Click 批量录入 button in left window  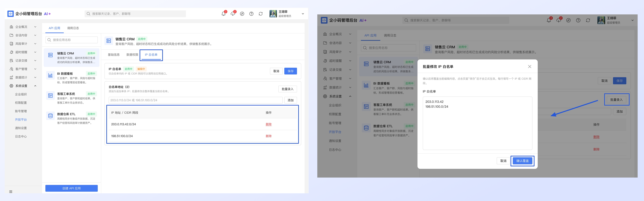pyautogui.click(x=287, y=89)
